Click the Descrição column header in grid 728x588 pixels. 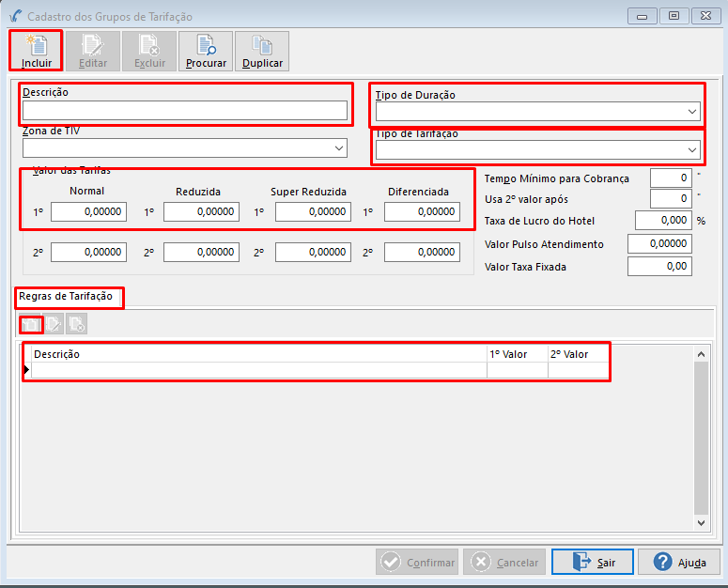tap(259, 354)
